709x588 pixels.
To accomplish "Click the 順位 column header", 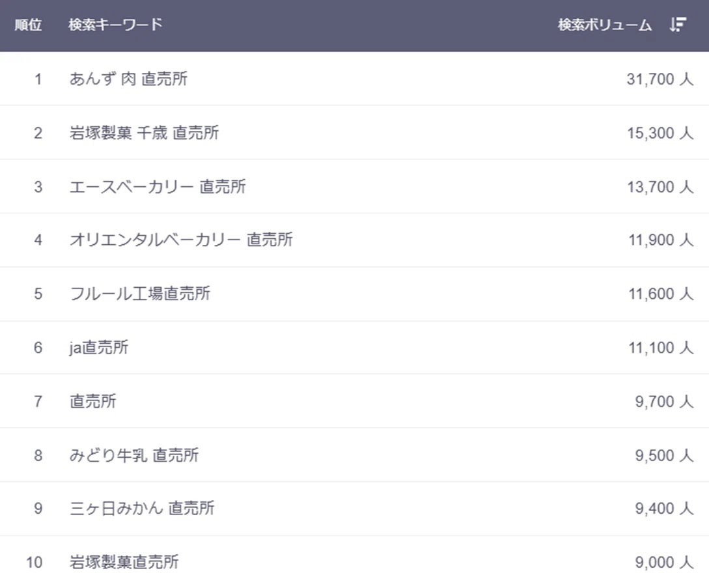I will (x=28, y=25).
